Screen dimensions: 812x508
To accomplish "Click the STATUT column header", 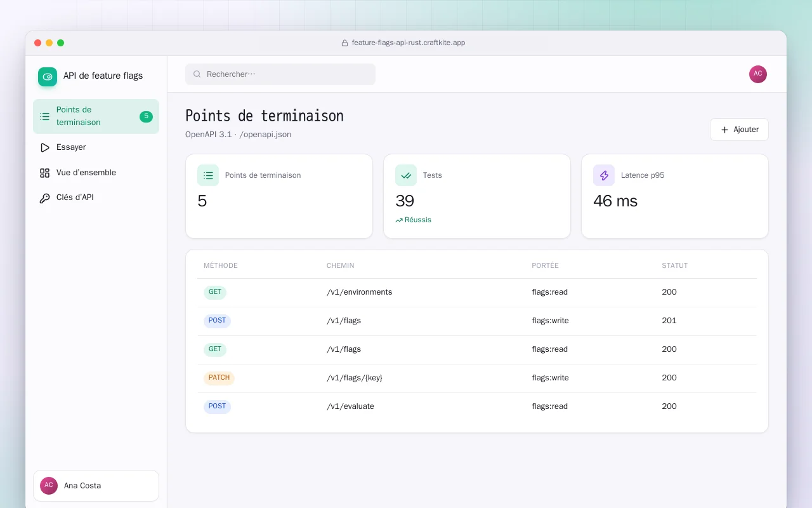I will click(675, 266).
